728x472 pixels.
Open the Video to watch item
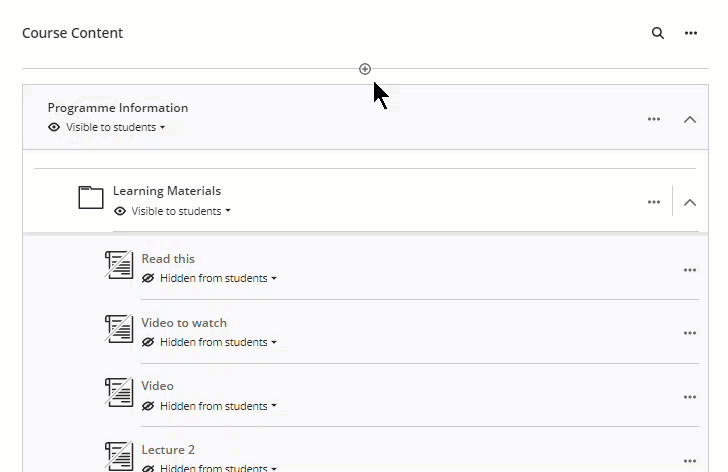184,323
